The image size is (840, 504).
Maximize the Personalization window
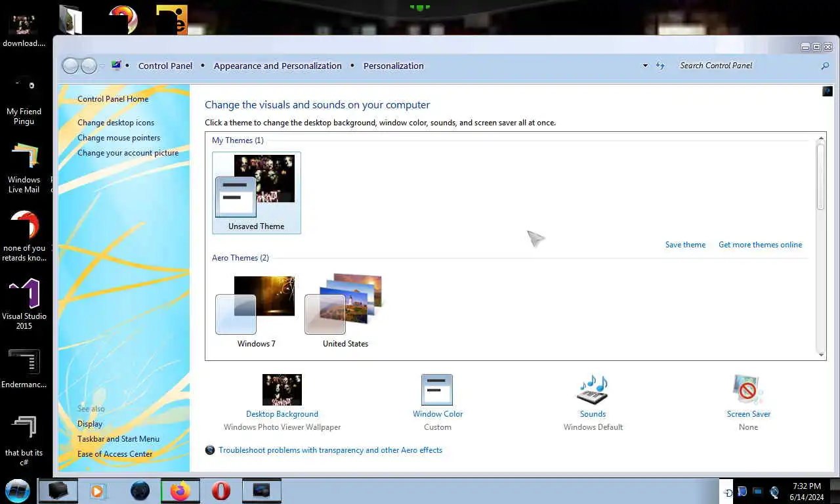tap(817, 47)
